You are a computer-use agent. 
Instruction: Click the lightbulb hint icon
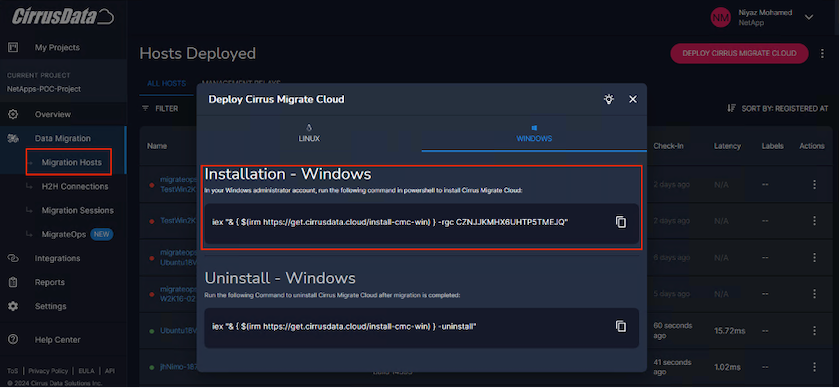[x=609, y=99]
